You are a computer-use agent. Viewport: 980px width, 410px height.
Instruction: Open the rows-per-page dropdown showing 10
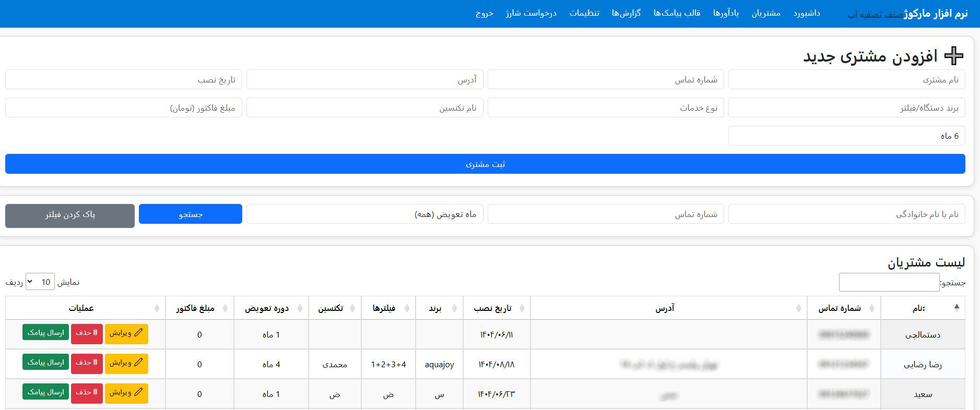point(40,282)
